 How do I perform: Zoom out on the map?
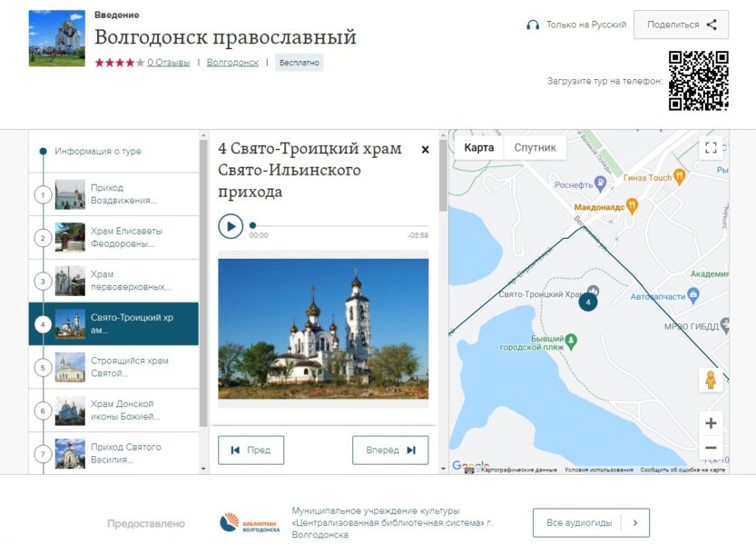tap(711, 448)
